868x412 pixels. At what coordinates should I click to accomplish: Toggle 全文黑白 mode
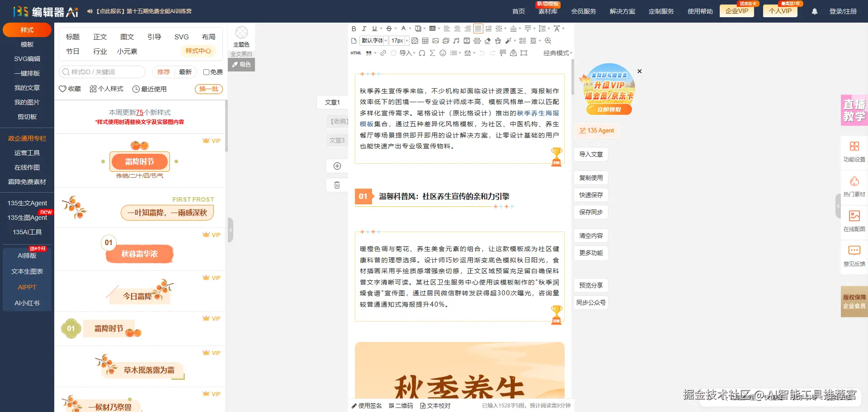pyautogui.click(x=241, y=54)
